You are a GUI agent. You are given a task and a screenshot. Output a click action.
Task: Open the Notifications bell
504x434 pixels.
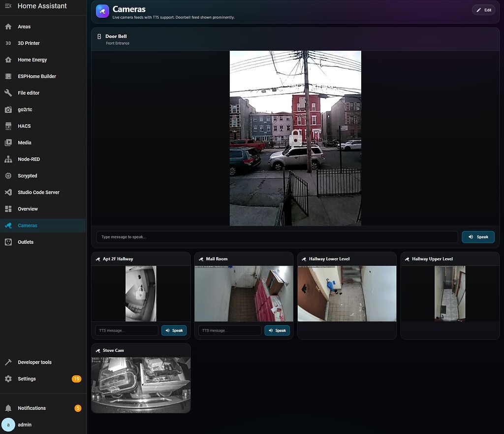click(31, 408)
